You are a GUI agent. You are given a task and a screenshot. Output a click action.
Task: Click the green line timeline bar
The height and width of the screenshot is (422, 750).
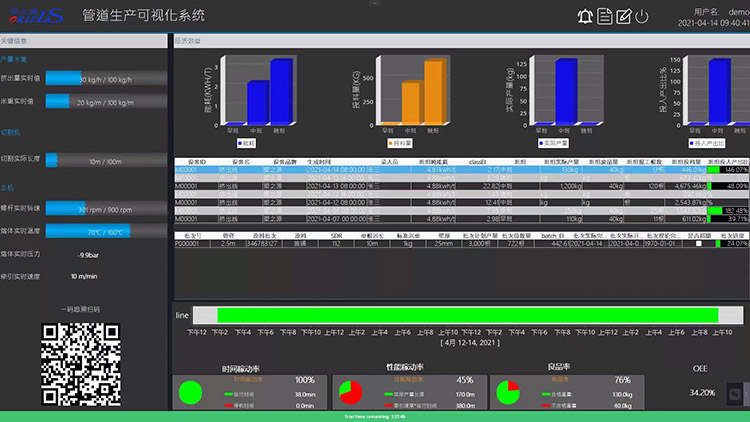tap(468, 315)
